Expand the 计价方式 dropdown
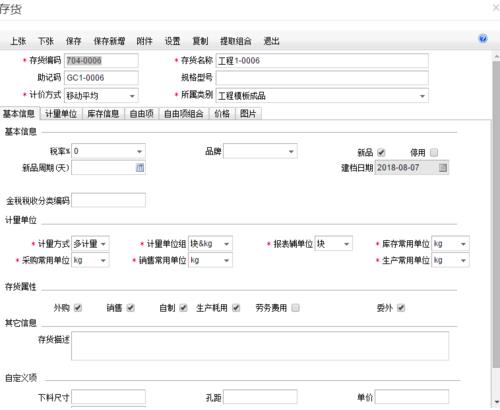The width and height of the screenshot is (500, 410). point(132,96)
